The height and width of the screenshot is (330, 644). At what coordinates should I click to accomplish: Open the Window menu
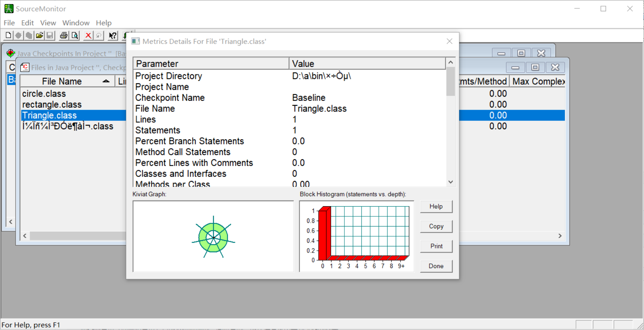[76, 23]
